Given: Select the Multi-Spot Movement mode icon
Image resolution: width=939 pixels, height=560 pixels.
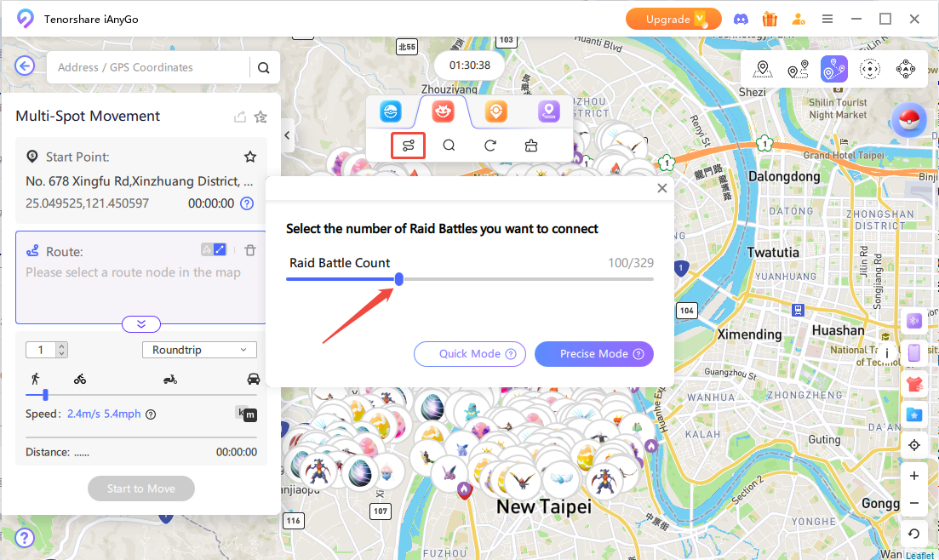Looking at the screenshot, I should click(833, 69).
